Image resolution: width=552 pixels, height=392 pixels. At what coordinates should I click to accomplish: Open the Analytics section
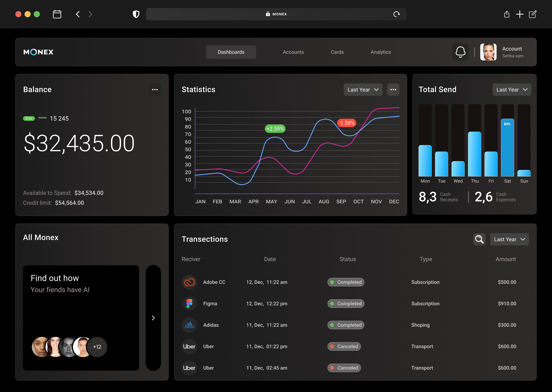pos(381,52)
